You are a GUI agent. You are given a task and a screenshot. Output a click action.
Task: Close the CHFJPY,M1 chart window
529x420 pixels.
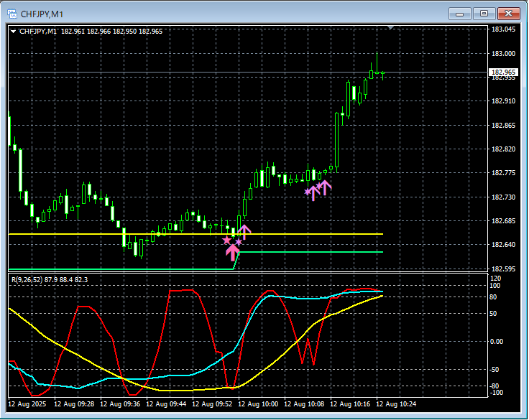pos(508,14)
